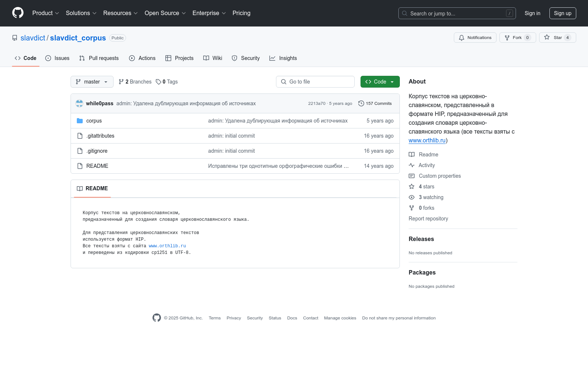Click the search magnifier icon in header

pos(405,13)
